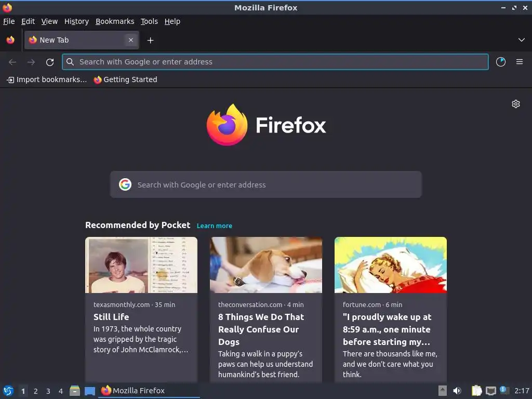Click the network connection tray icon
The width and height of the screenshot is (532, 399).
[490, 391]
